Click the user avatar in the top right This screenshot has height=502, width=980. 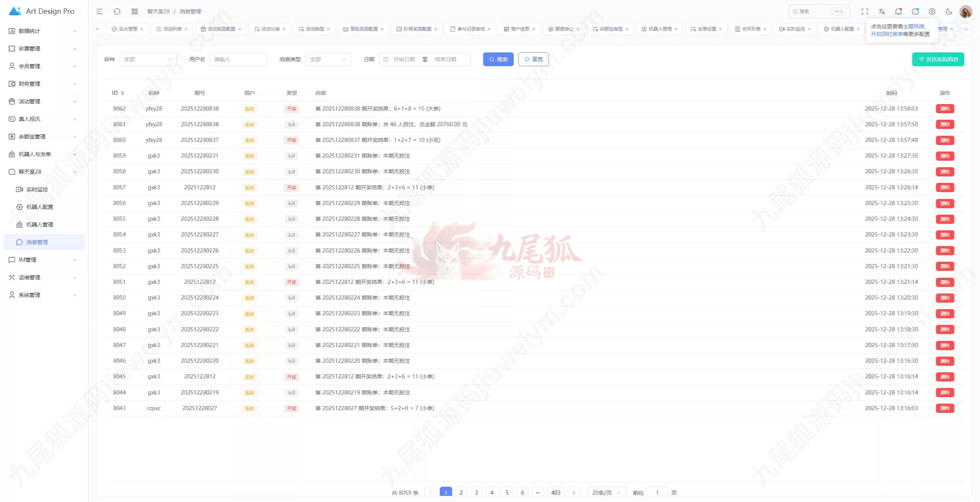(965, 11)
